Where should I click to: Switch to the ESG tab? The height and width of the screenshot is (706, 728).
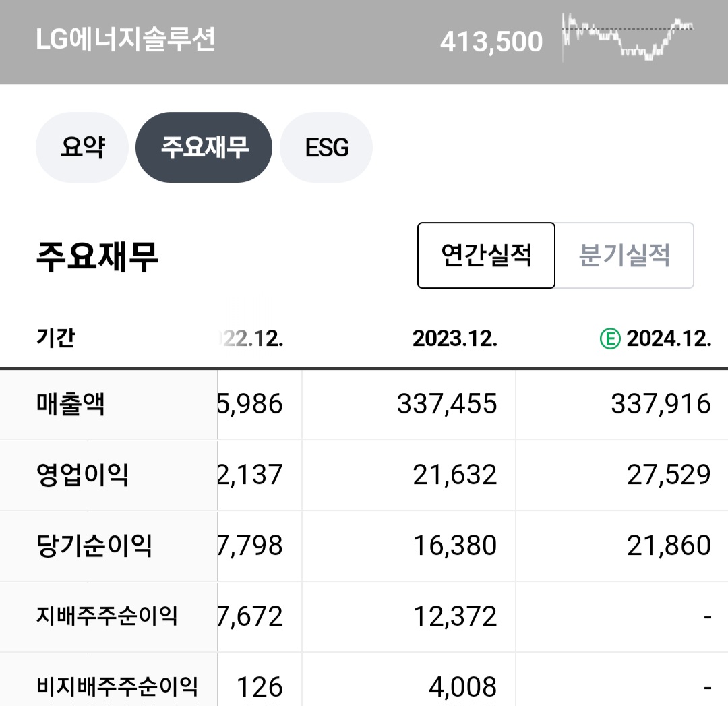tap(326, 147)
